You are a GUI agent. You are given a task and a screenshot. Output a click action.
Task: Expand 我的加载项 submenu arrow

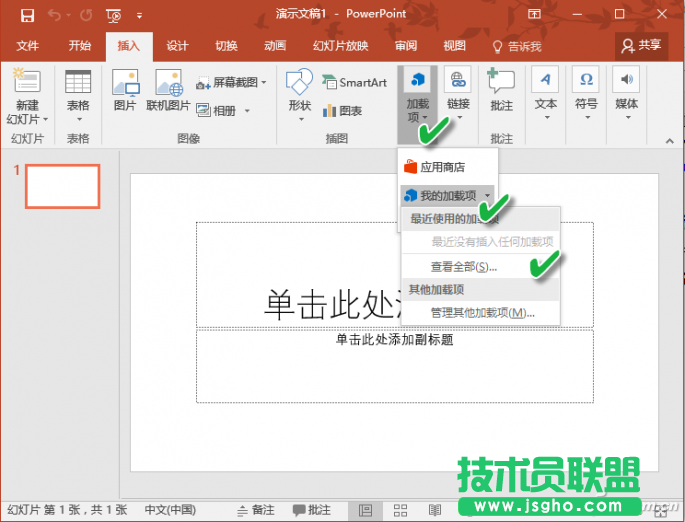click(x=488, y=195)
